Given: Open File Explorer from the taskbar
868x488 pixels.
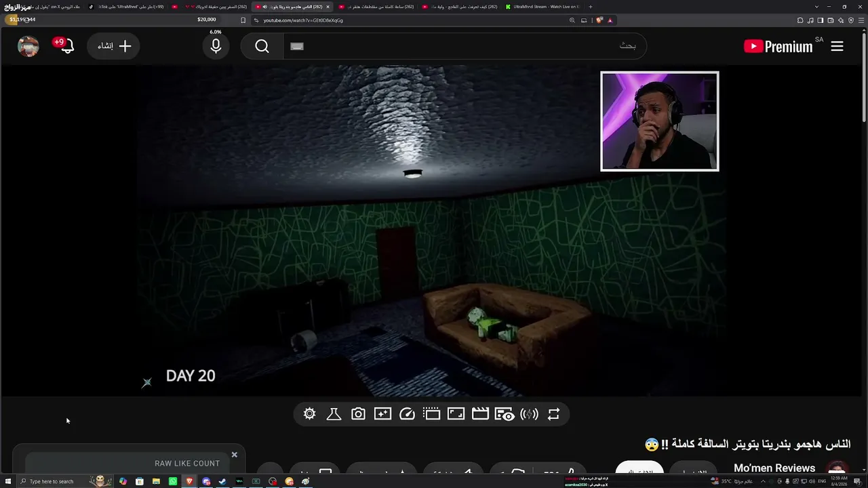Looking at the screenshot, I should [x=156, y=481].
